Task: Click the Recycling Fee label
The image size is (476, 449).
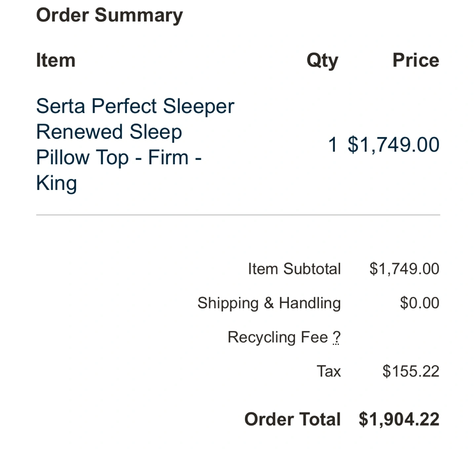Action: [278, 338]
